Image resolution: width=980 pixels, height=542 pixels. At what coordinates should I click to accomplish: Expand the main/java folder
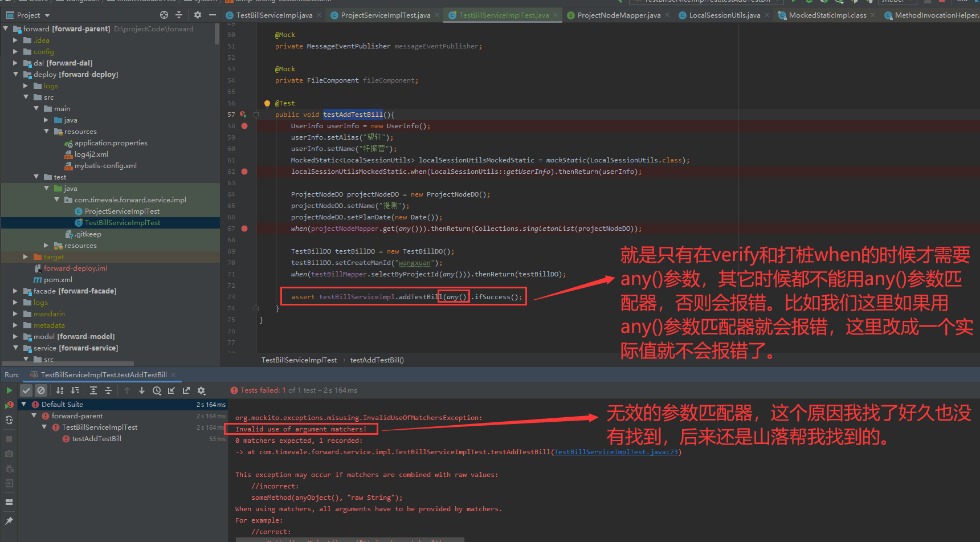click(x=47, y=120)
